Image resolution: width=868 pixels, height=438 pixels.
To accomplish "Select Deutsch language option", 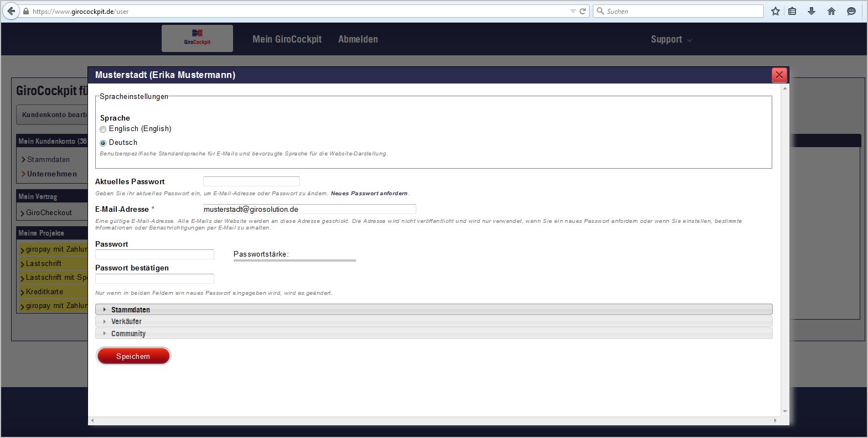I will [x=103, y=143].
